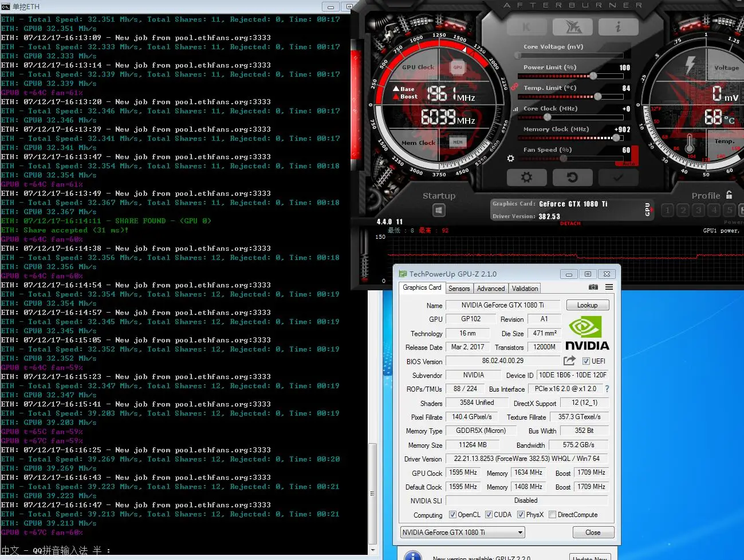This screenshot has width=744, height=560.
Task: Take a screenshot with GPU-Z camera icon
Action: [593, 287]
